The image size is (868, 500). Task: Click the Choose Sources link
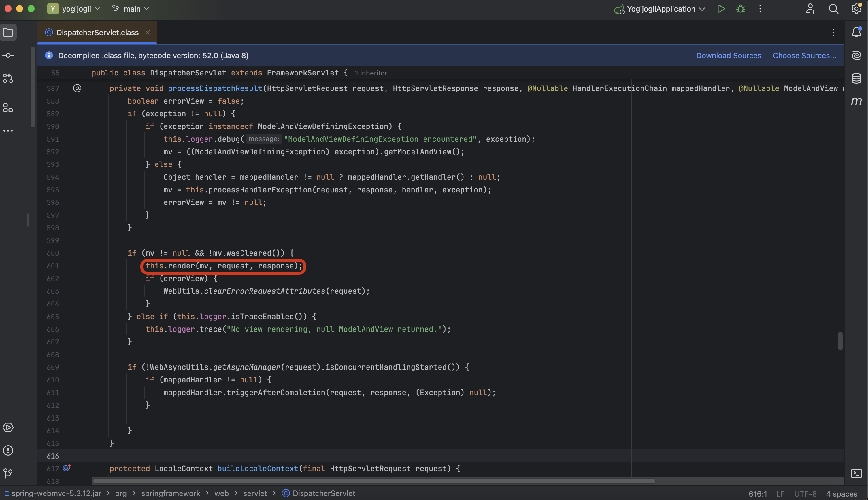[x=804, y=56]
